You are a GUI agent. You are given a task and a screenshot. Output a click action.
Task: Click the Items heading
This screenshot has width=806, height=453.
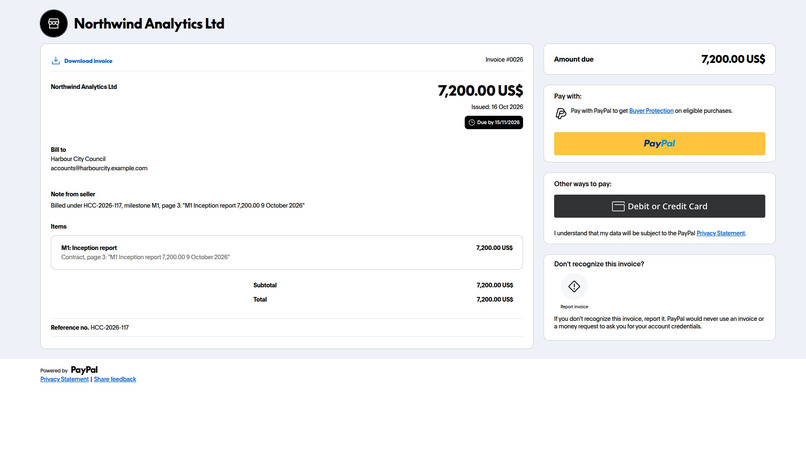[x=59, y=227]
